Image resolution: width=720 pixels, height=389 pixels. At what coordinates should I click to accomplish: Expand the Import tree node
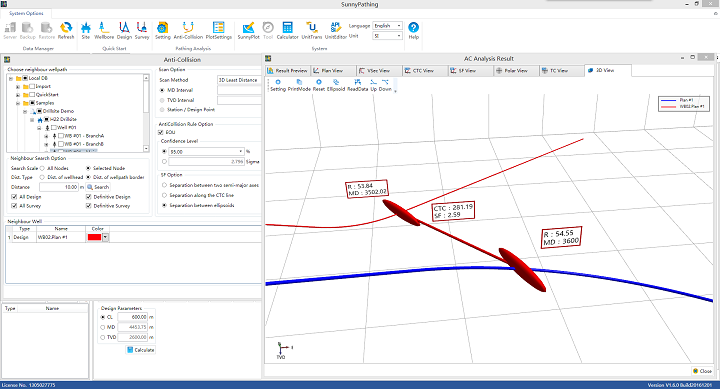point(18,86)
